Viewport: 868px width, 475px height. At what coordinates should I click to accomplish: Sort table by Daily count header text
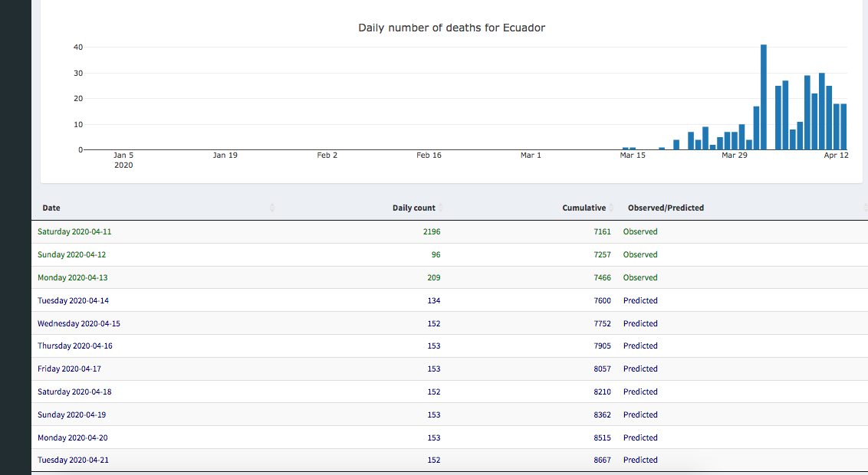413,208
